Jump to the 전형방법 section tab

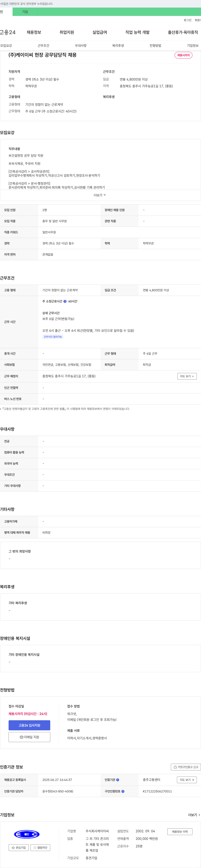point(155,46)
